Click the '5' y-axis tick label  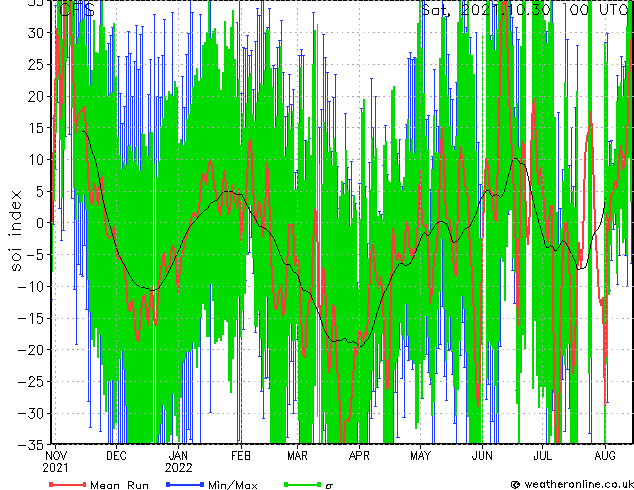tap(40, 191)
